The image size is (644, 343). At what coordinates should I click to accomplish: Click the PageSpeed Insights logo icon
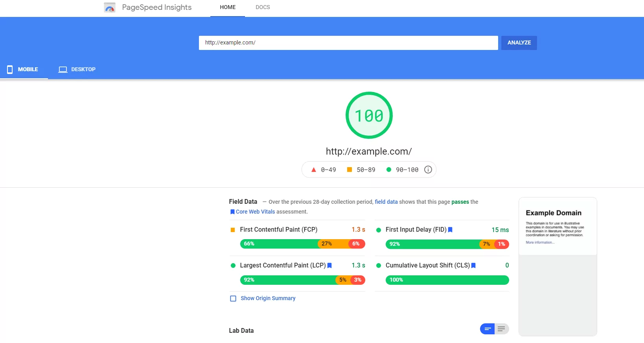pyautogui.click(x=110, y=7)
